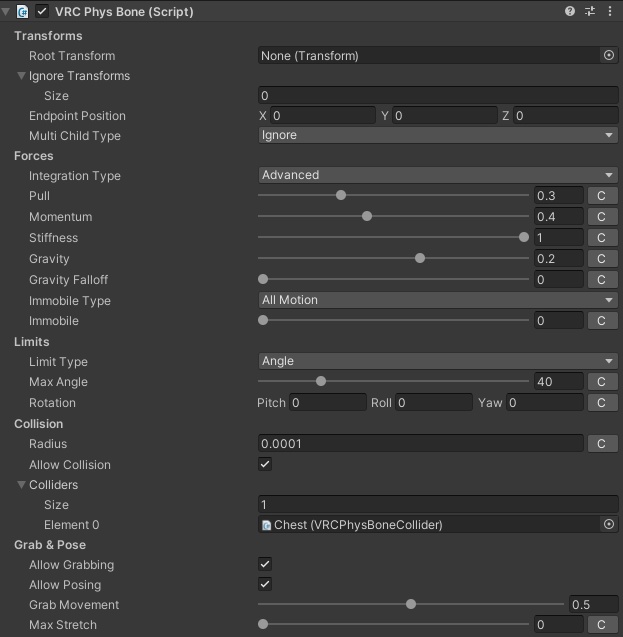Click the component presets icon

(590, 11)
